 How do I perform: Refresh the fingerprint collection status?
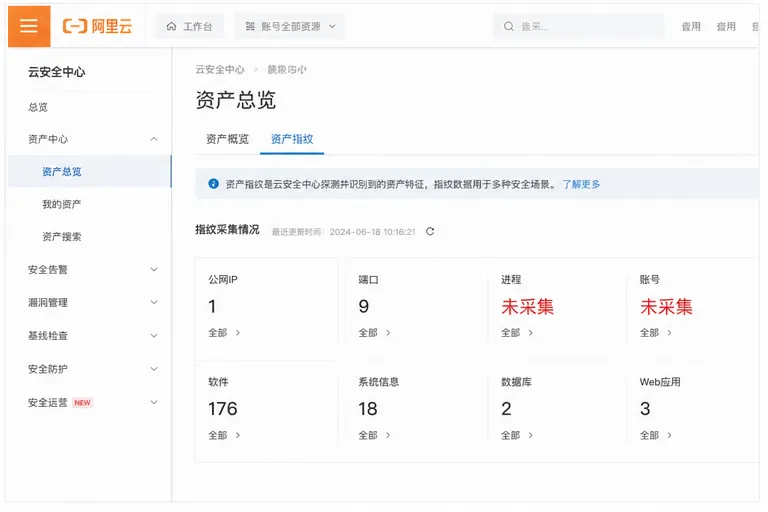(x=430, y=231)
